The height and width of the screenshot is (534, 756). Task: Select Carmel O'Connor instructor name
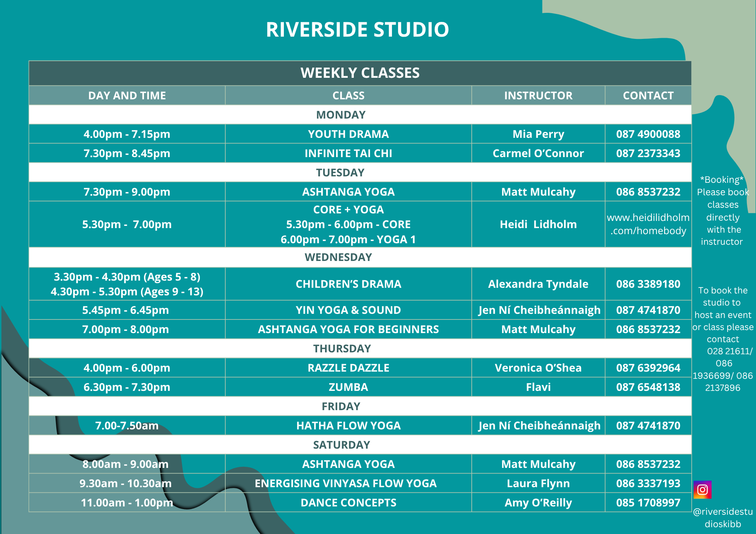coord(538,153)
